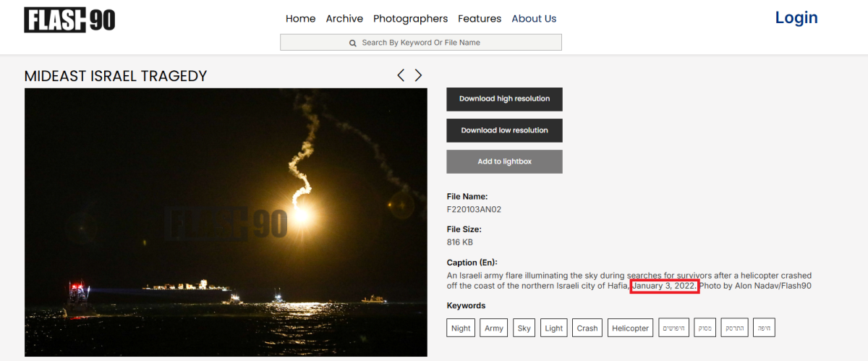This screenshot has width=868, height=361.
Task: Open the flare photo preview
Action: click(x=226, y=222)
